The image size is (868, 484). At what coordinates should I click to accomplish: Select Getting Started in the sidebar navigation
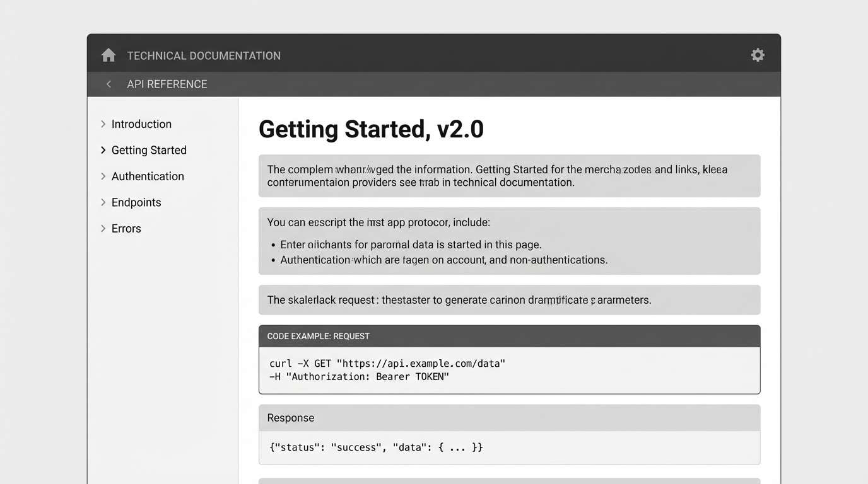coord(149,150)
